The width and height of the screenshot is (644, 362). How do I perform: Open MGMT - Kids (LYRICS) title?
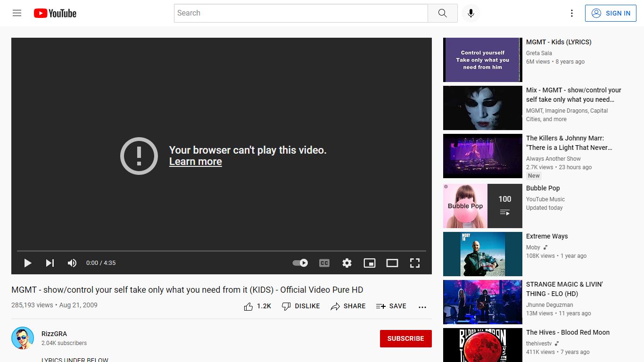[x=559, y=42]
